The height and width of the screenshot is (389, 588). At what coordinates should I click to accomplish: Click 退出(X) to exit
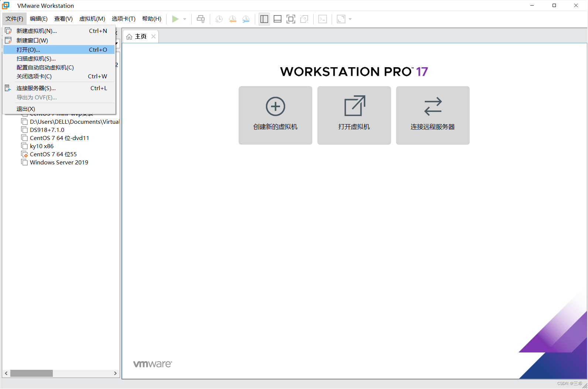tap(59, 109)
